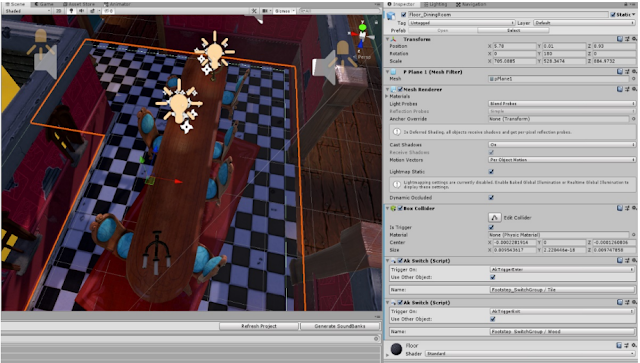
Task: Switch to the Navigation tab
Action: point(471,4)
